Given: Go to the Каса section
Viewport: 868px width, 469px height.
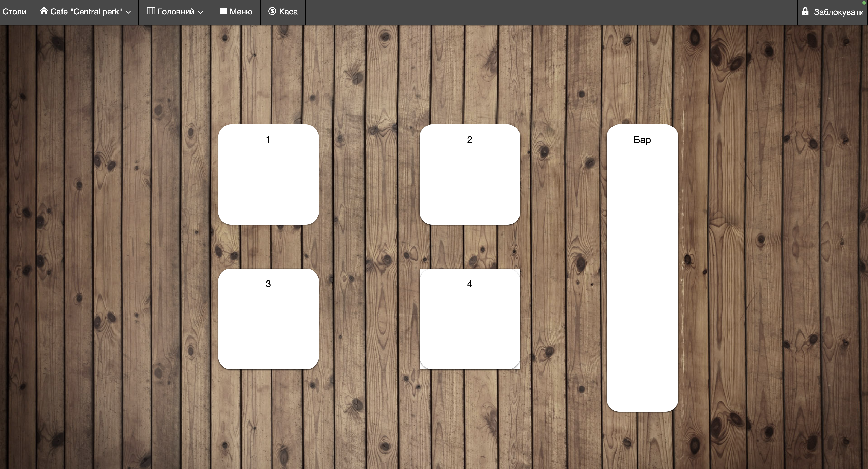Looking at the screenshot, I should click(x=288, y=12).
